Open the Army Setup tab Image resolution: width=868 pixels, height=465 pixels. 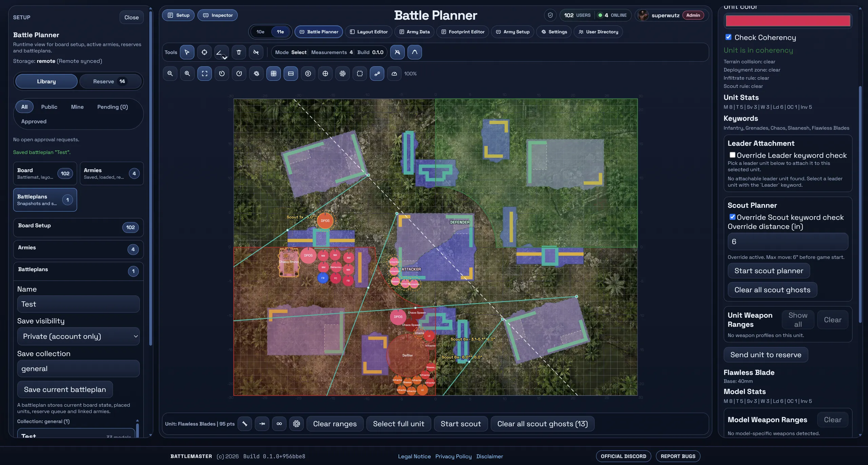513,32
